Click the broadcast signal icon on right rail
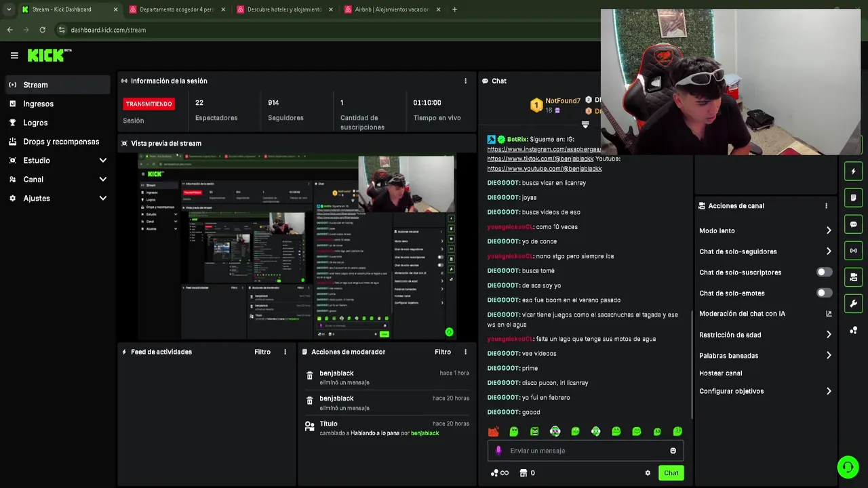 (853, 251)
